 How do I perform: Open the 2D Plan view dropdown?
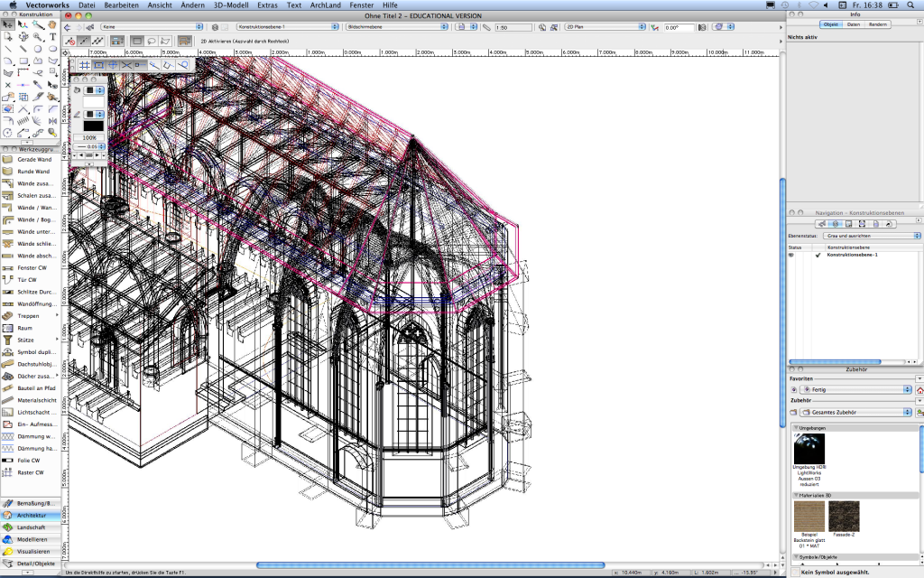[x=605, y=27]
